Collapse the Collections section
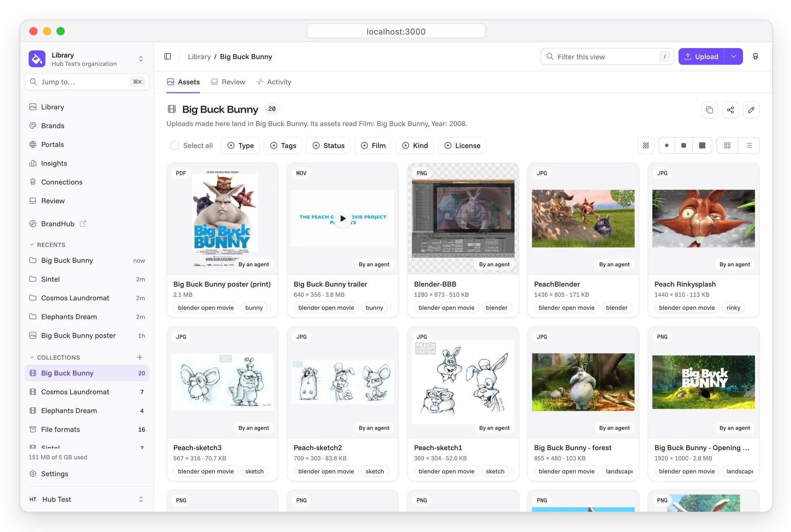The width and height of the screenshot is (791, 532). point(55,357)
